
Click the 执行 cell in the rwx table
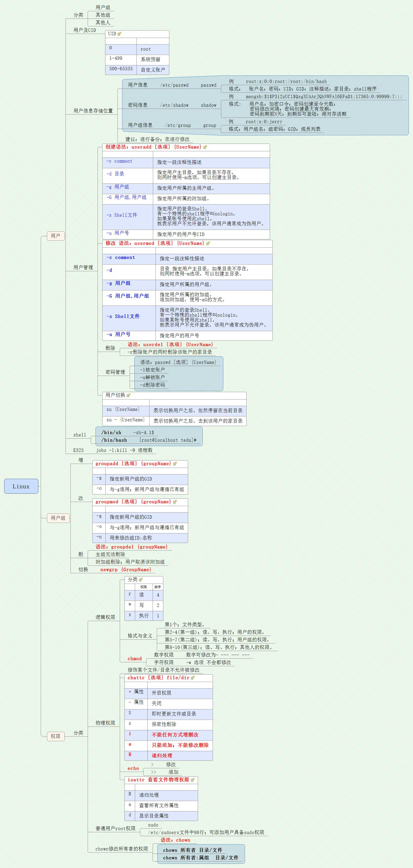[144, 616]
